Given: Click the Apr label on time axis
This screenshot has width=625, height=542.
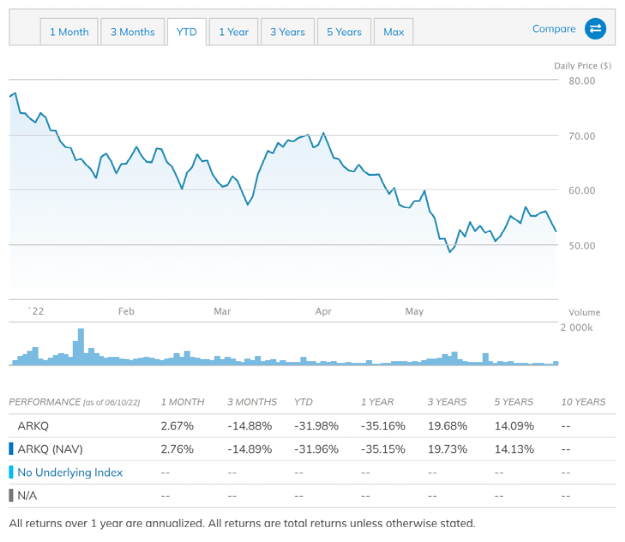Looking at the screenshot, I should click(323, 312).
